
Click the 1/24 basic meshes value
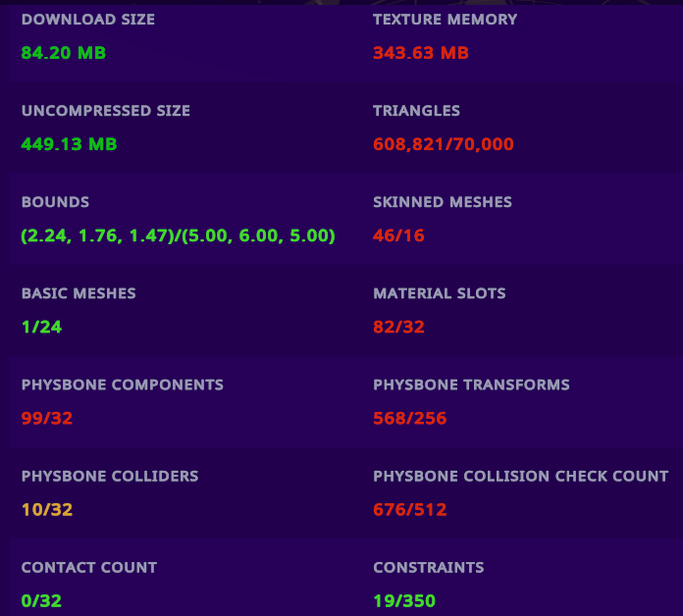click(42, 328)
